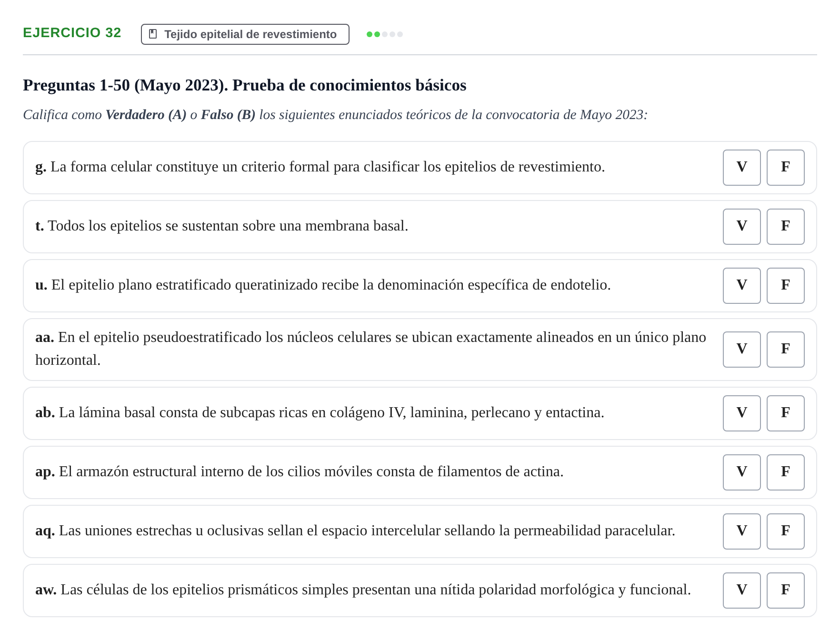Click statement text 'El armazón estructural interno de los cilios'
Image resolution: width=840 pixels, height=641 pixels.
tap(300, 472)
